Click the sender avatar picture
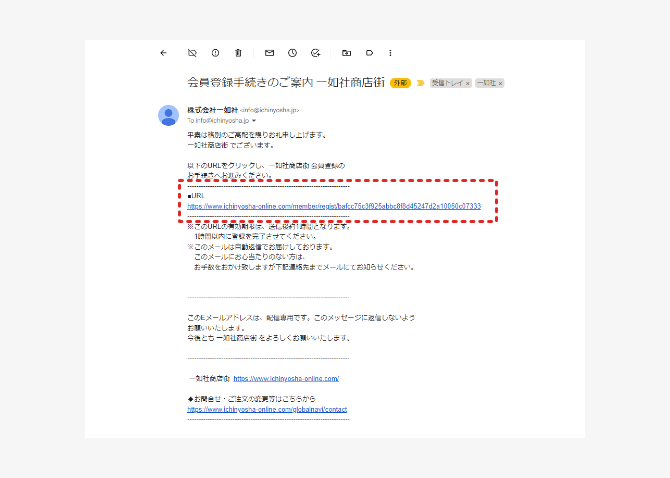The width and height of the screenshot is (670, 478). (x=168, y=115)
